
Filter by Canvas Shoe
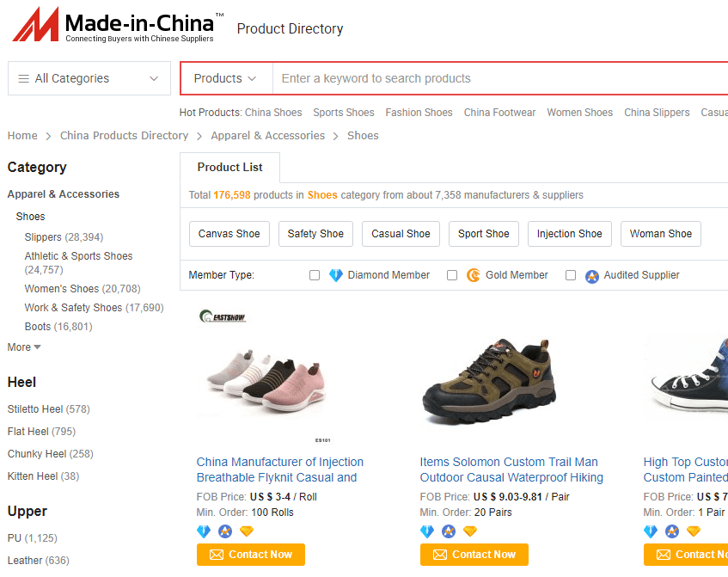tap(229, 233)
